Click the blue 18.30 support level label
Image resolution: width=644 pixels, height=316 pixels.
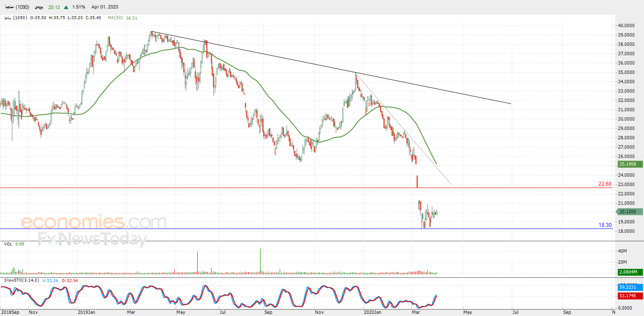[605, 225]
